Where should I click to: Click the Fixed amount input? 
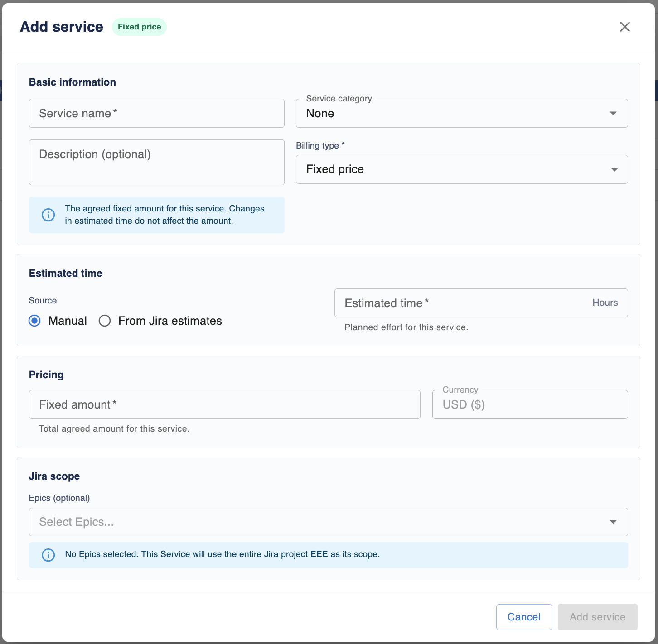(225, 404)
